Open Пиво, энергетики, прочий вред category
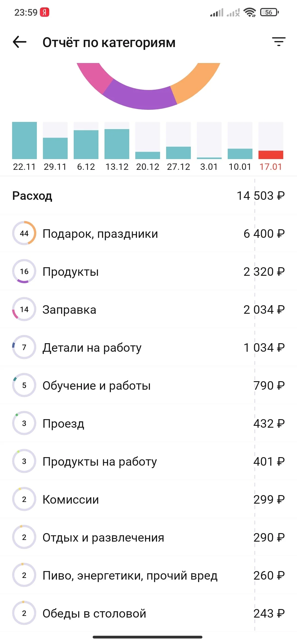 148,575
